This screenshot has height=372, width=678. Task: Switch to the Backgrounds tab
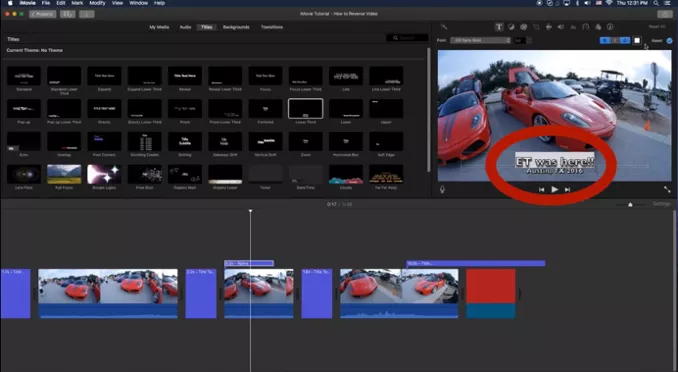[x=236, y=27]
